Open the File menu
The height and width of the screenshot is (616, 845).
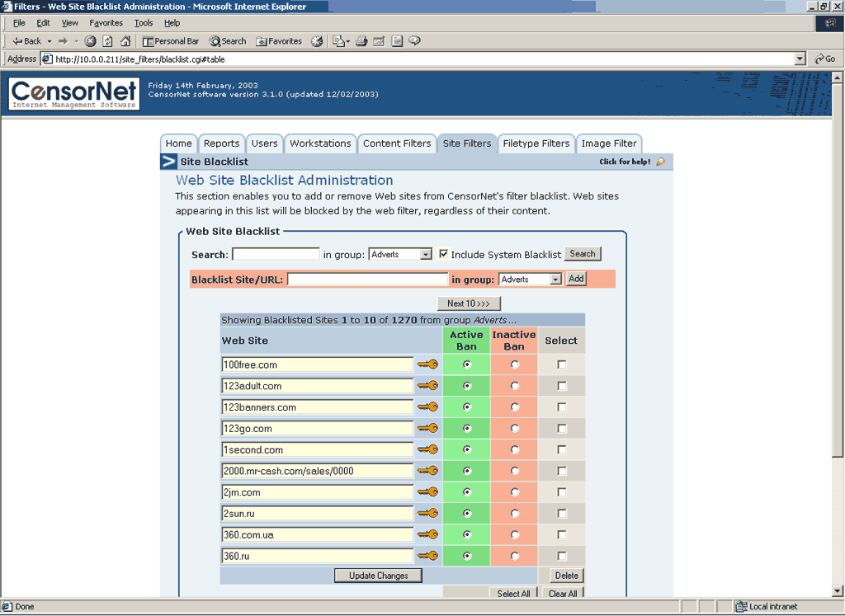tap(19, 22)
